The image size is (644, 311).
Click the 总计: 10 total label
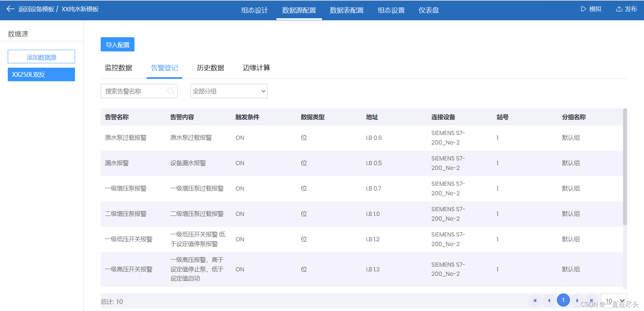click(112, 302)
